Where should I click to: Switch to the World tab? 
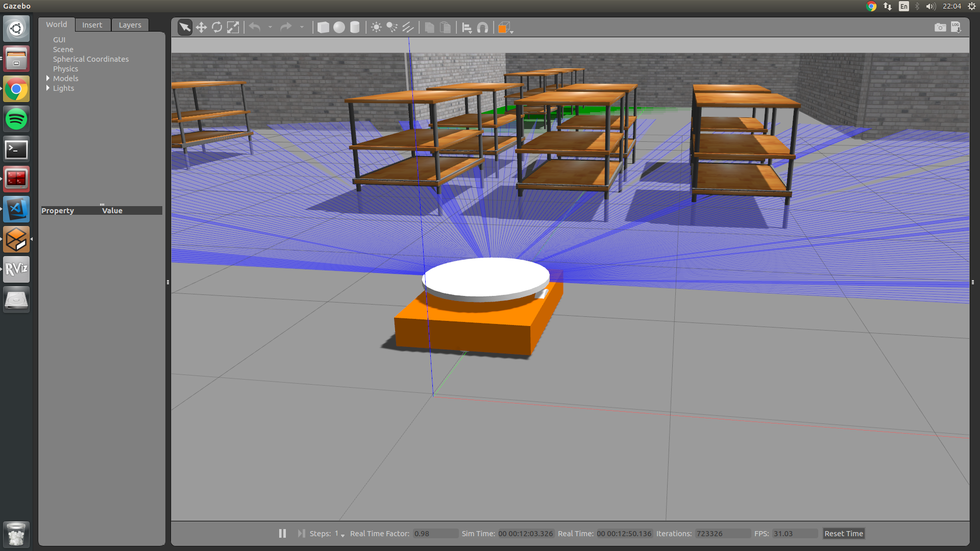click(x=57, y=24)
